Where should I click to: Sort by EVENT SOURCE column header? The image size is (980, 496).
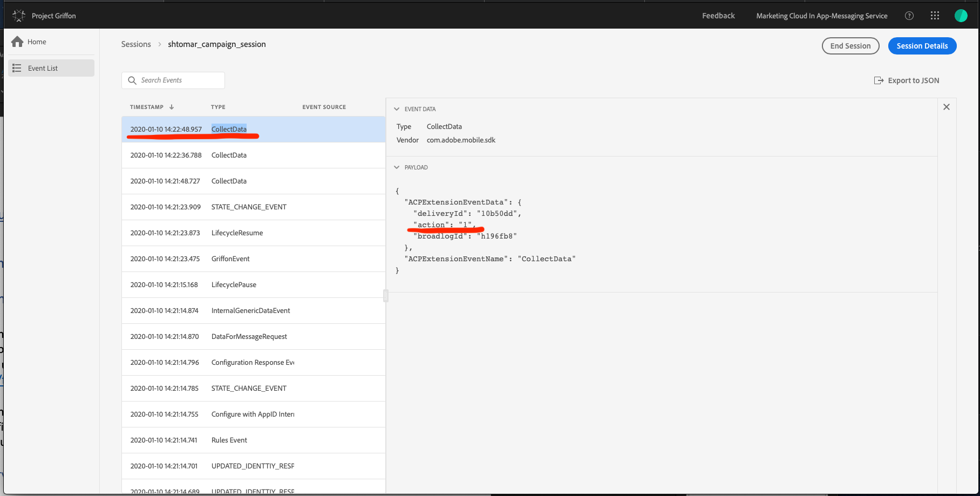click(x=324, y=107)
